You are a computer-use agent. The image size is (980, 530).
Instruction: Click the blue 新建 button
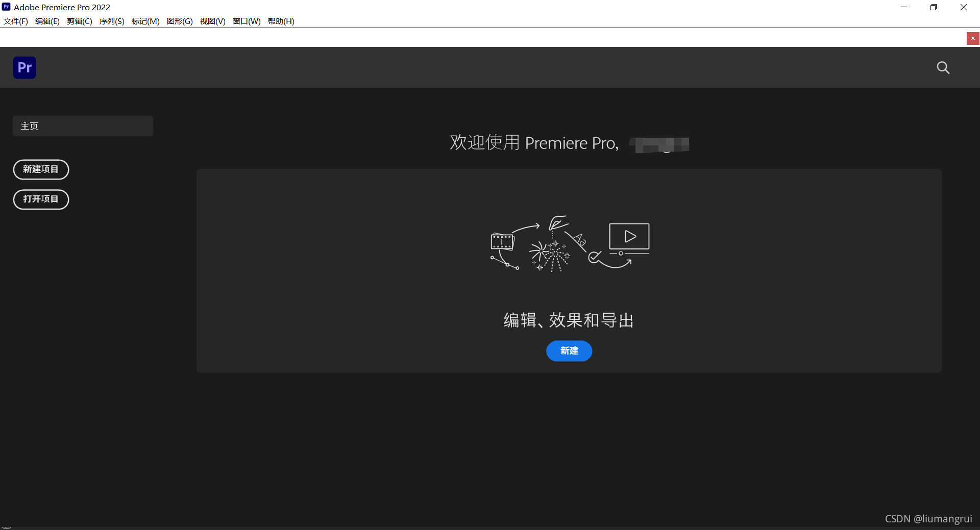click(x=569, y=351)
